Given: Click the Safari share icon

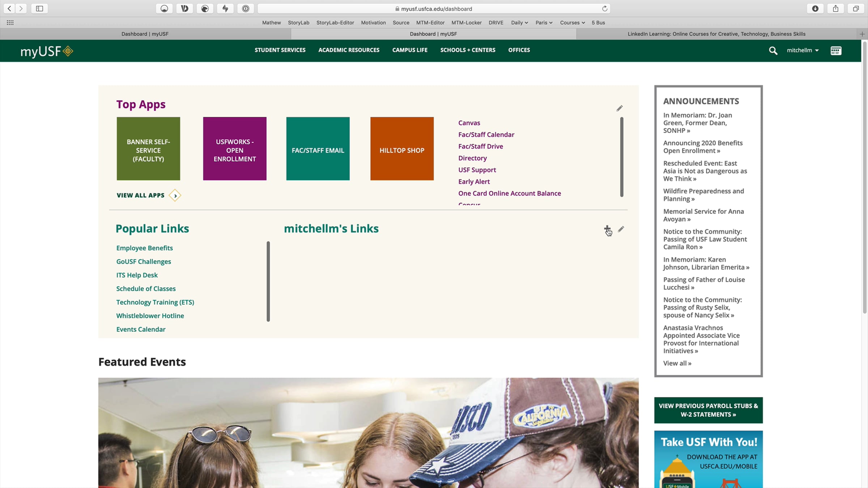Looking at the screenshot, I should point(835,8).
